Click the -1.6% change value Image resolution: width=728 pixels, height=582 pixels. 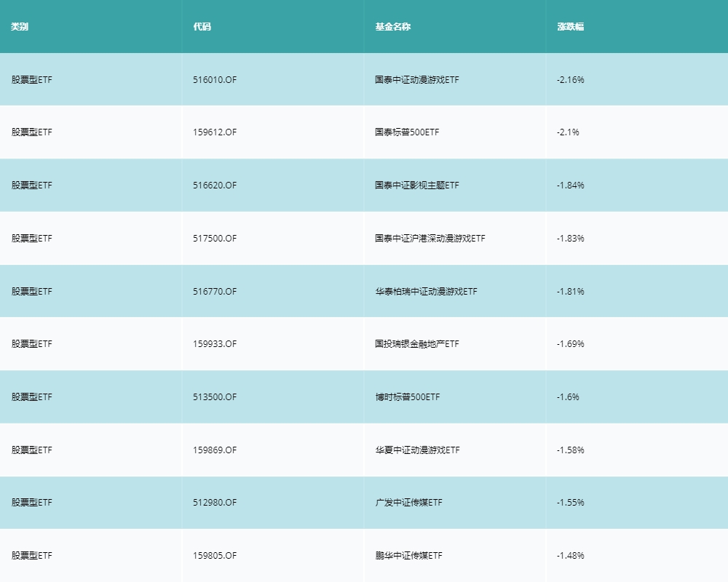568,396
